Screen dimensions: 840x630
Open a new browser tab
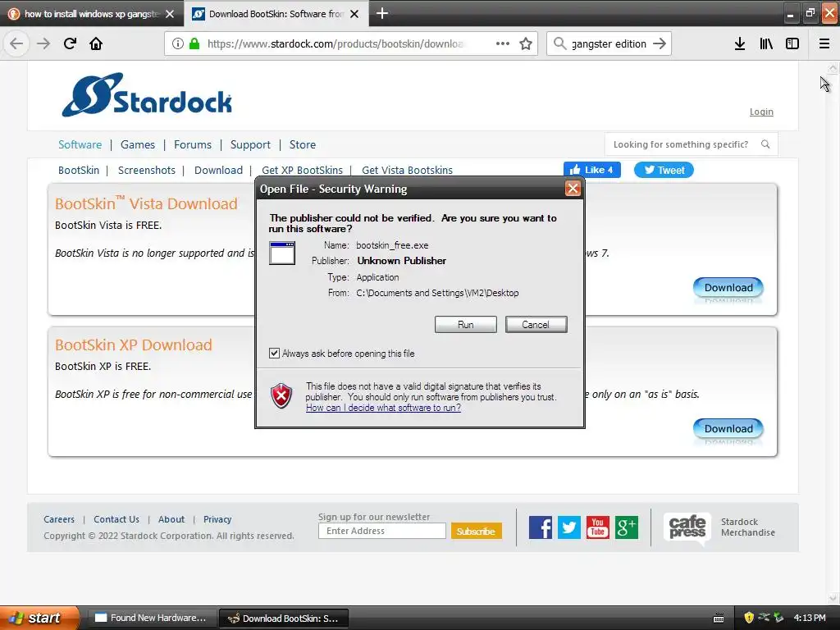(x=382, y=13)
